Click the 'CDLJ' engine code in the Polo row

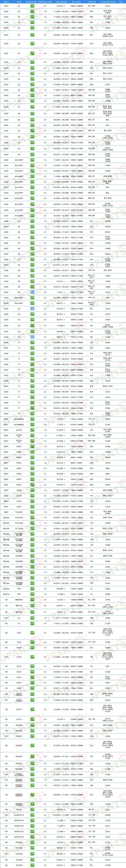(107, 810)
